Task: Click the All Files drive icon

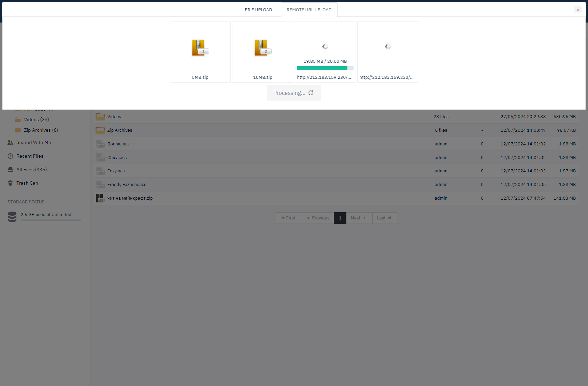Action: [11, 170]
